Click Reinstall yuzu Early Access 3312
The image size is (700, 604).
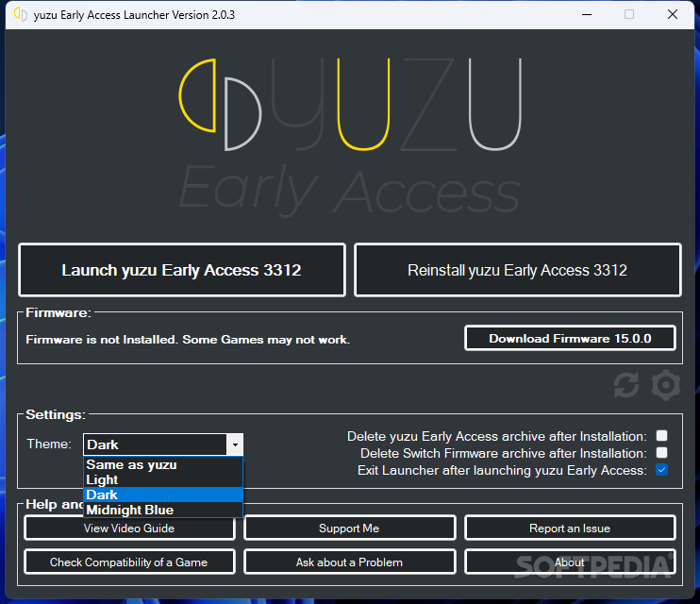tap(517, 270)
